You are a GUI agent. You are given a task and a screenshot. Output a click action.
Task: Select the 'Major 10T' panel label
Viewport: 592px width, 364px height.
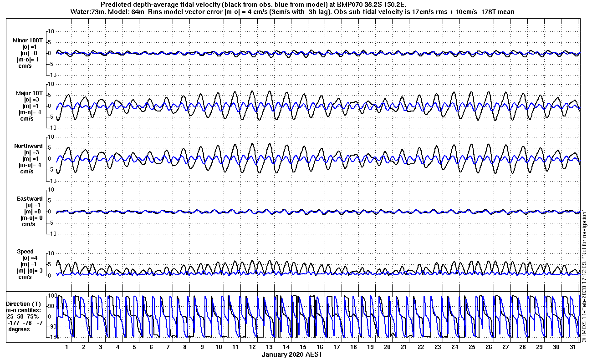29,93
